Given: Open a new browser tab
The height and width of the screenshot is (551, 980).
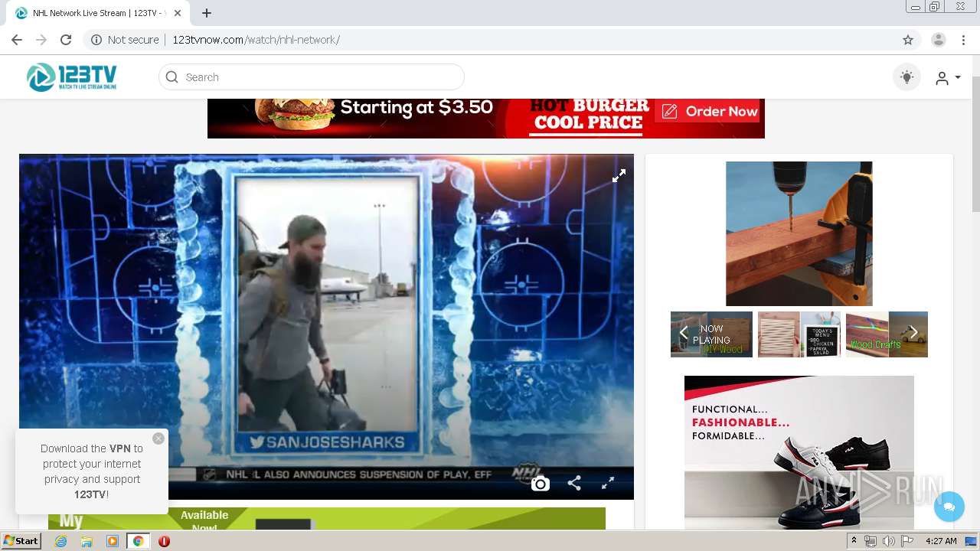Looking at the screenshot, I should pos(207,13).
